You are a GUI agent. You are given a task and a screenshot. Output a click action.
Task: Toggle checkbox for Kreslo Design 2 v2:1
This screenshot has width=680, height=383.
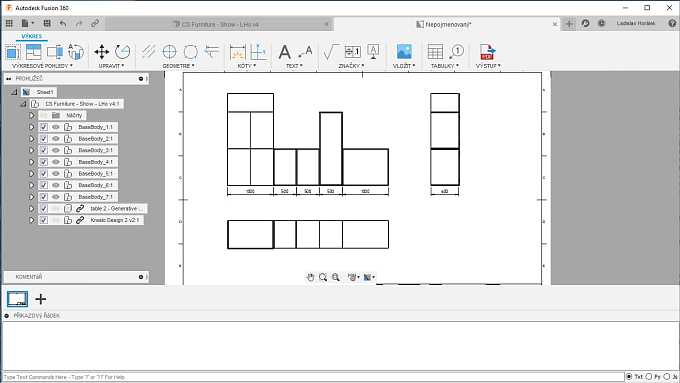point(44,220)
